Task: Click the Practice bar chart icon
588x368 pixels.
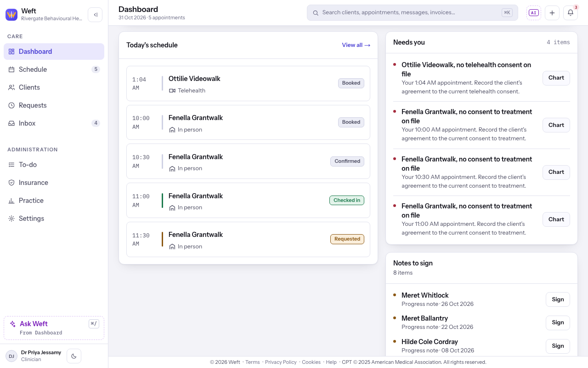Action: (11, 201)
